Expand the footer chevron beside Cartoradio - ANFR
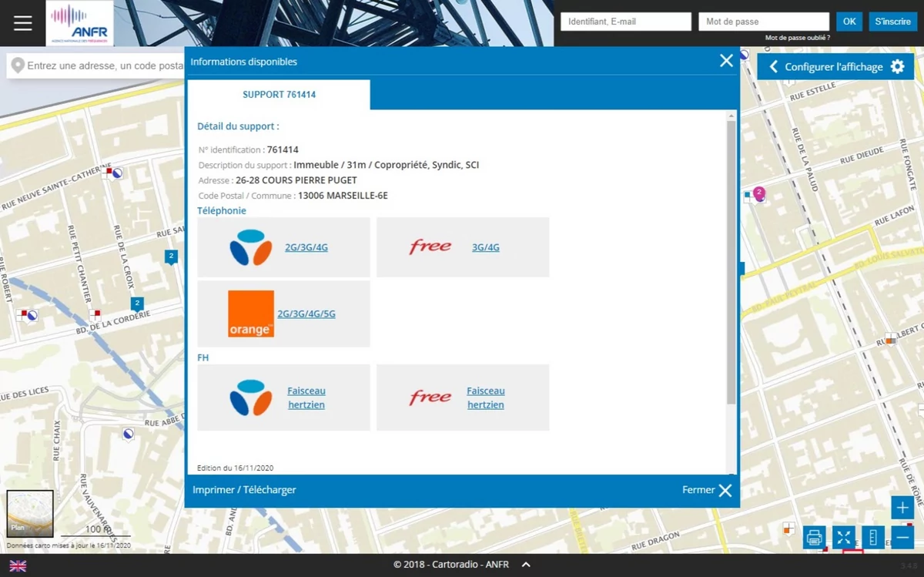Viewport: 924px width, 577px height. click(526, 565)
